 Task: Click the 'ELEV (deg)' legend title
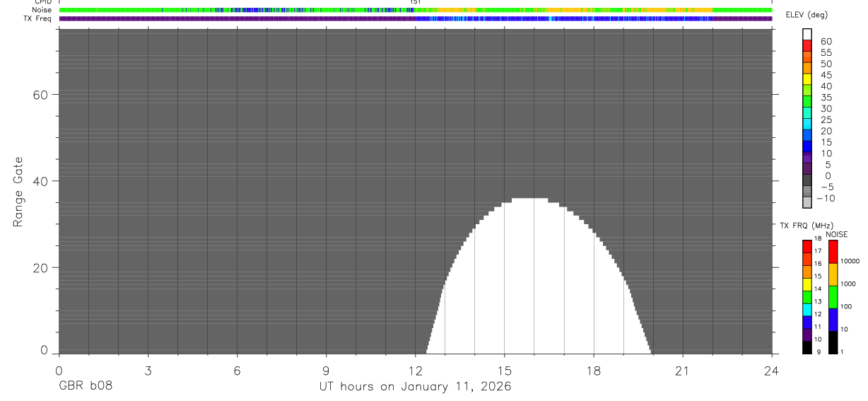click(807, 16)
